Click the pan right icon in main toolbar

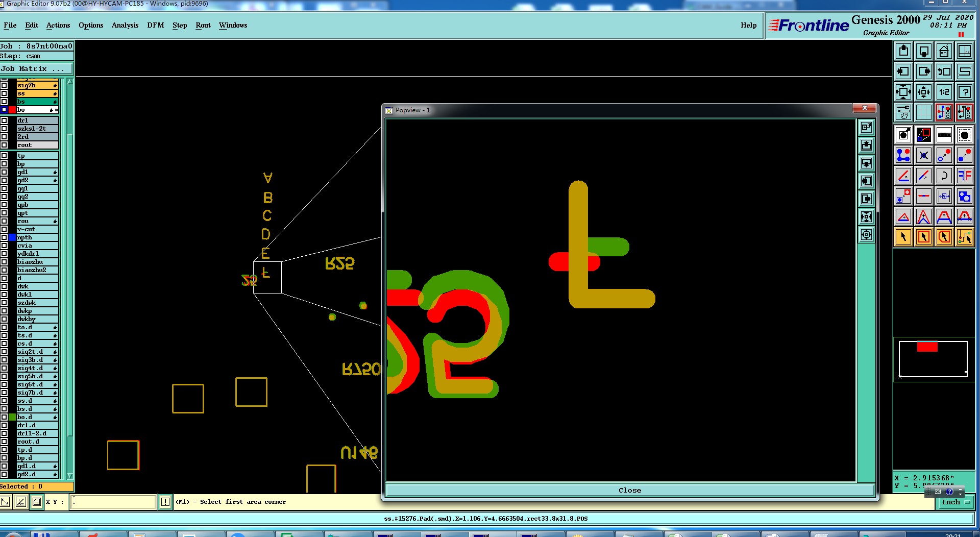(924, 71)
